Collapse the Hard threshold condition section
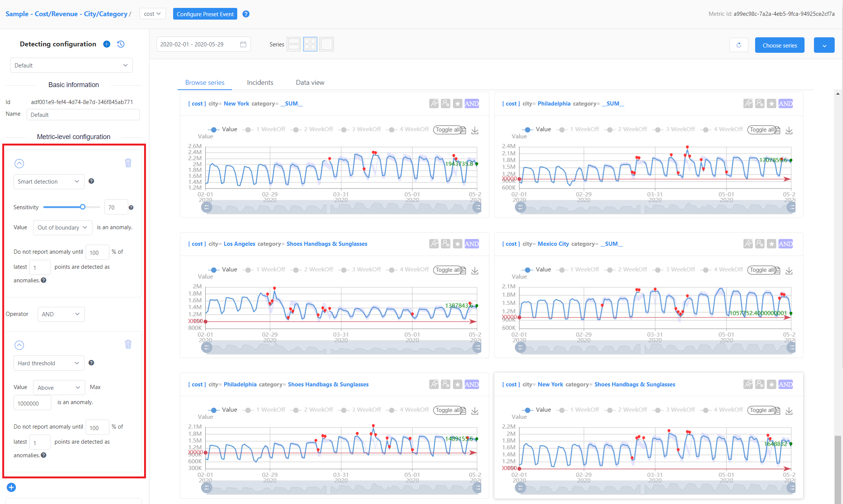Viewport: 843px width, 504px height. (x=19, y=345)
